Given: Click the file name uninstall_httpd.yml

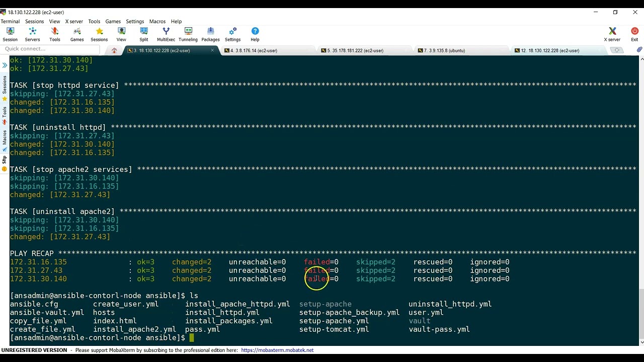Looking at the screenshot, I should point(450,304).
